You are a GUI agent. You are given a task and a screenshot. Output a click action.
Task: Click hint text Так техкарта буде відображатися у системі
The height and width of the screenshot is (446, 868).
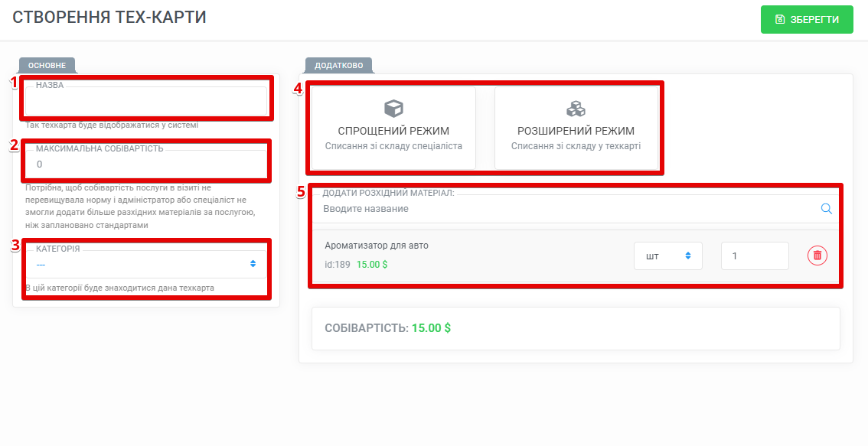pos(112,125)
